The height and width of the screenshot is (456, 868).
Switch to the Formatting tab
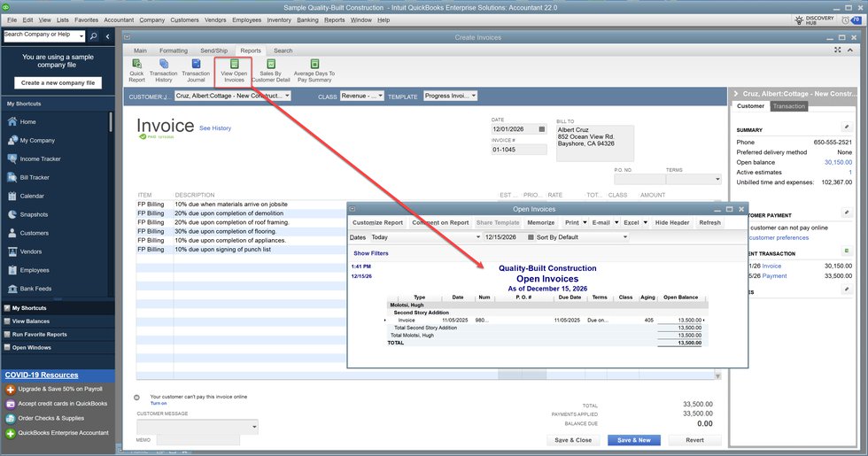[174, 50]
